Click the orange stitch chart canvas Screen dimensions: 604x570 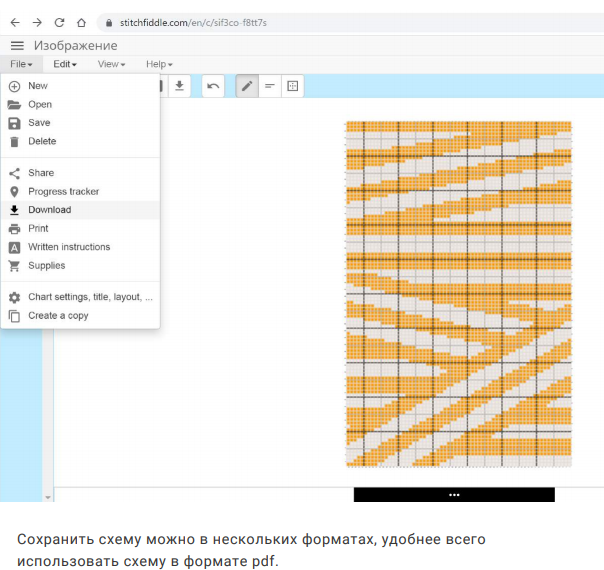click(459, 294)
